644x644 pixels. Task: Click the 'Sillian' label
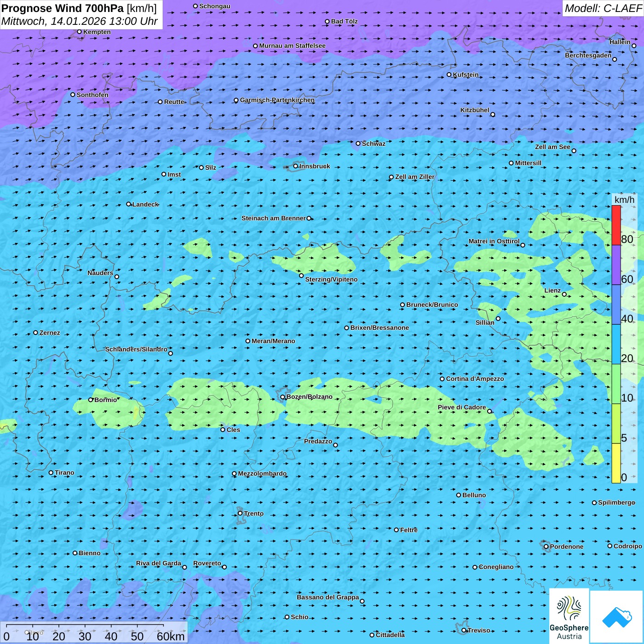coord(485,322)
